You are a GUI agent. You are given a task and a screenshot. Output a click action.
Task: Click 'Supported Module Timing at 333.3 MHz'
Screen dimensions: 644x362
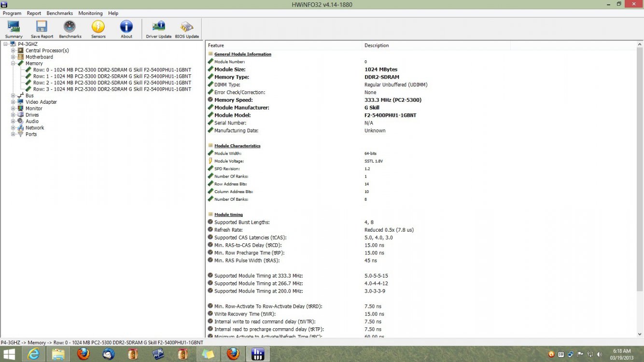(x=258, y=276)
